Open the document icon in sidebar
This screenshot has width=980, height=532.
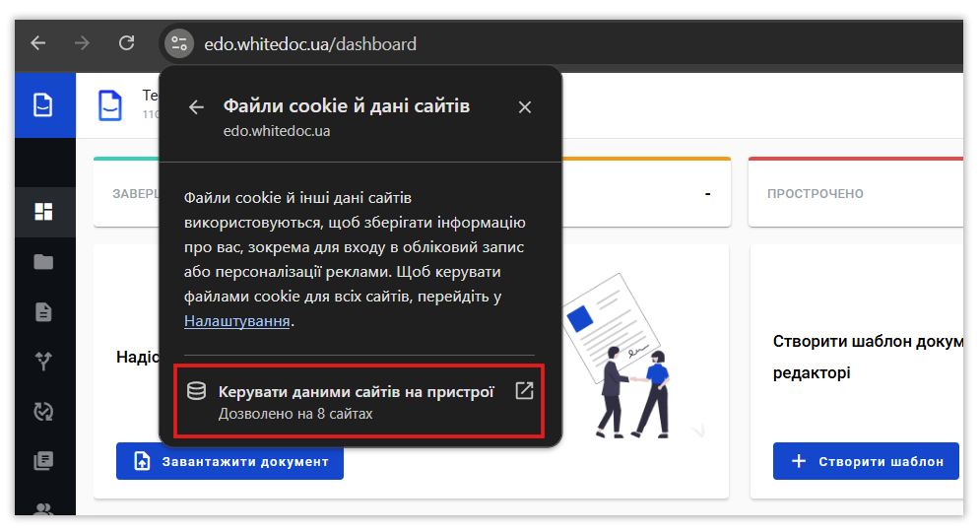(43, 311)
